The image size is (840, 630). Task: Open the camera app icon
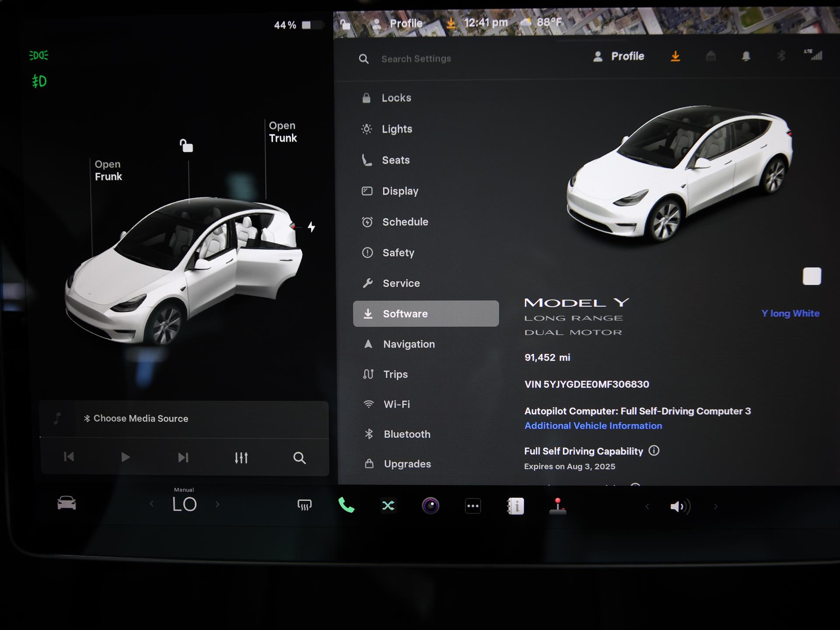(430, 506)
